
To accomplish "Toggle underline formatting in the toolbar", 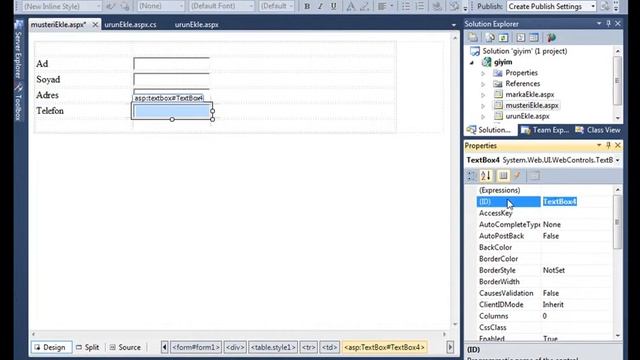I will [333, 6].
